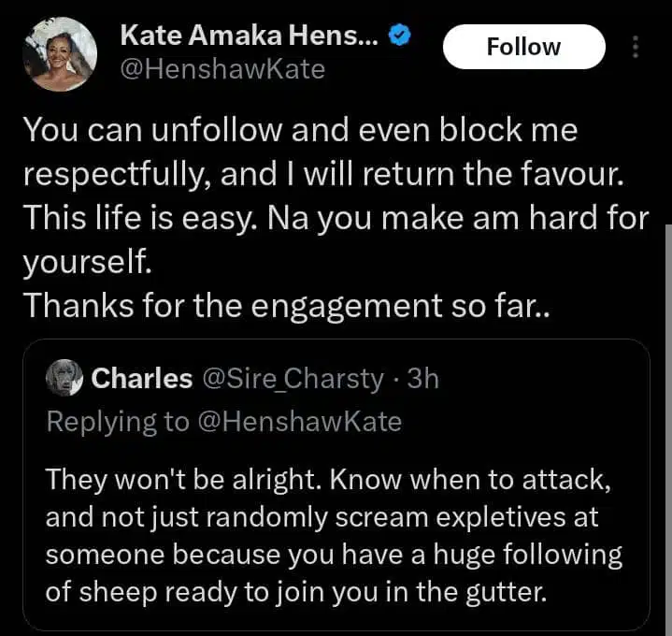
Task: Click the line 'You can unfollow and even block me'
Action: [299, 131]
